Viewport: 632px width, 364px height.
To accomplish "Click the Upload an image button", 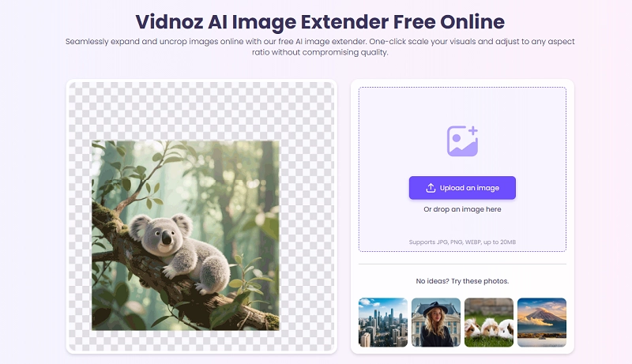I will coord(462,188).
